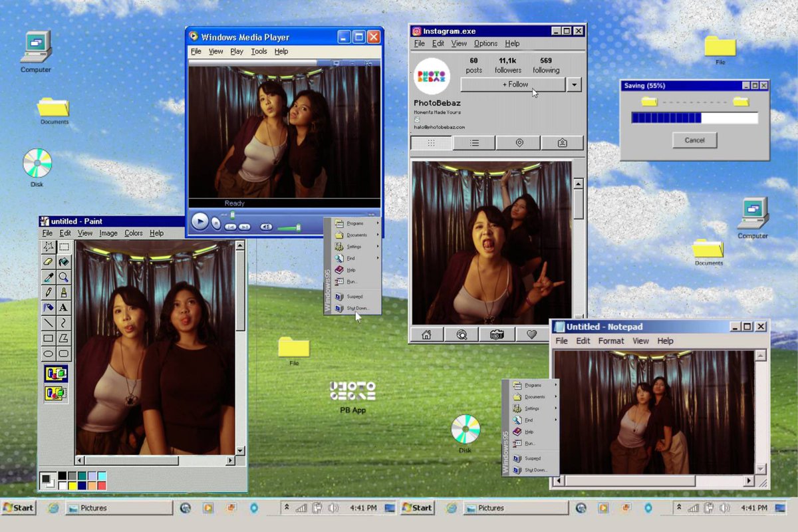This screenshot has width=798, height=532.
Task: Open Play menu in Windows Media Player
Action: coord(237,51)
